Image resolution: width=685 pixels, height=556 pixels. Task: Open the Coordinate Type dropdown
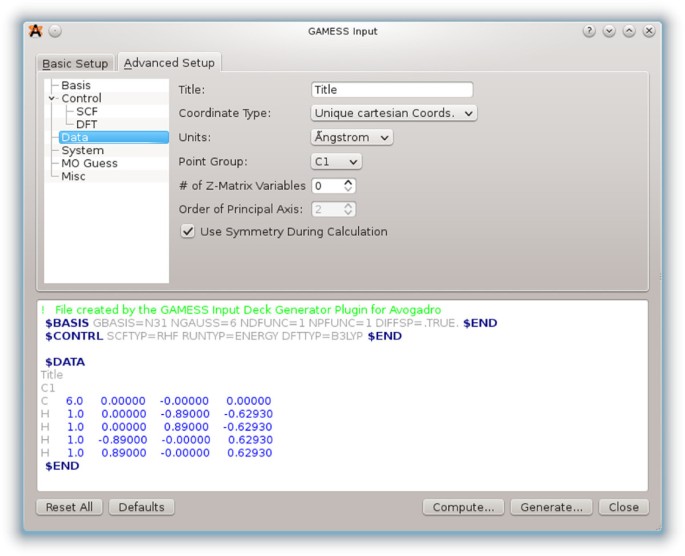point(394,113)
